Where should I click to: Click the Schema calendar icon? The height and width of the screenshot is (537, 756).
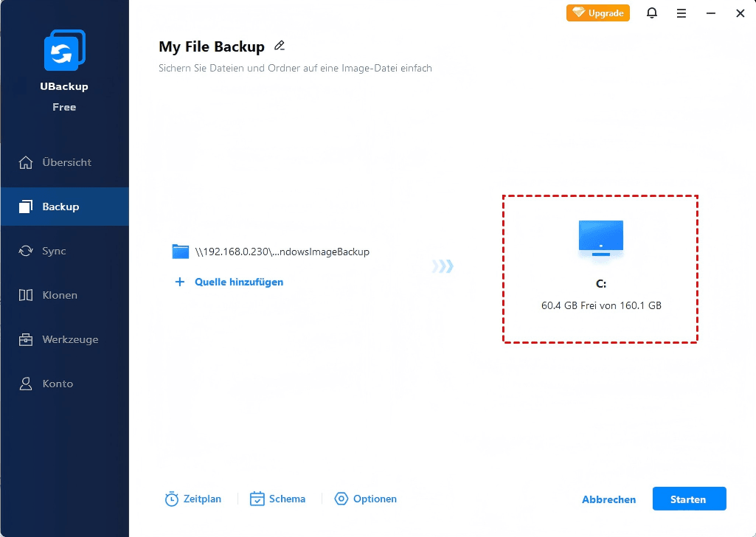tap(257, 499)
